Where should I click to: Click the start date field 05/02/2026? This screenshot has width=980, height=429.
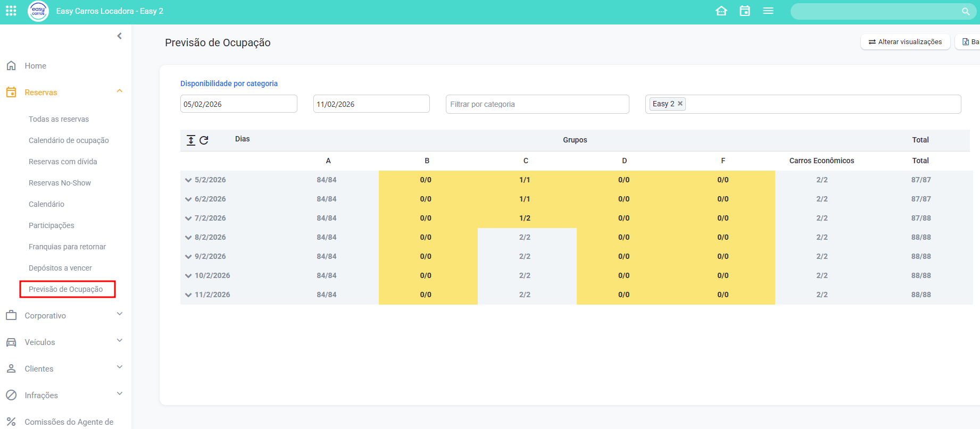[x=238, y=104]
